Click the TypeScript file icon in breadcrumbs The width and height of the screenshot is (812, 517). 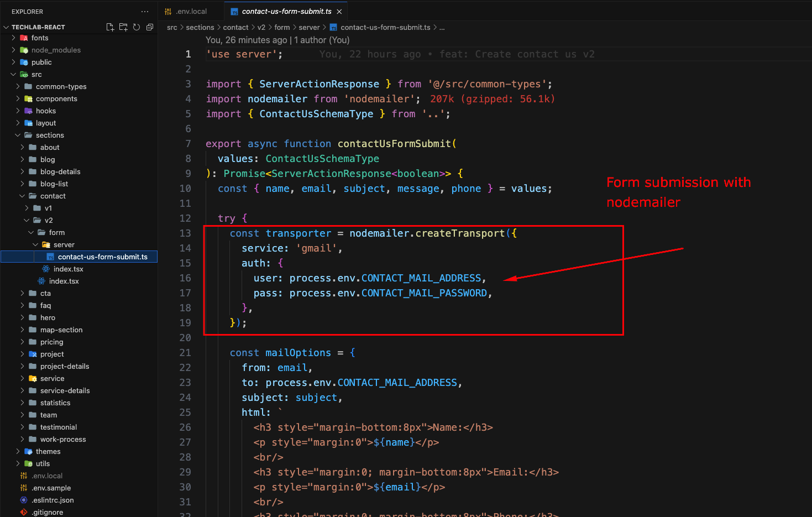coord(333,28)
